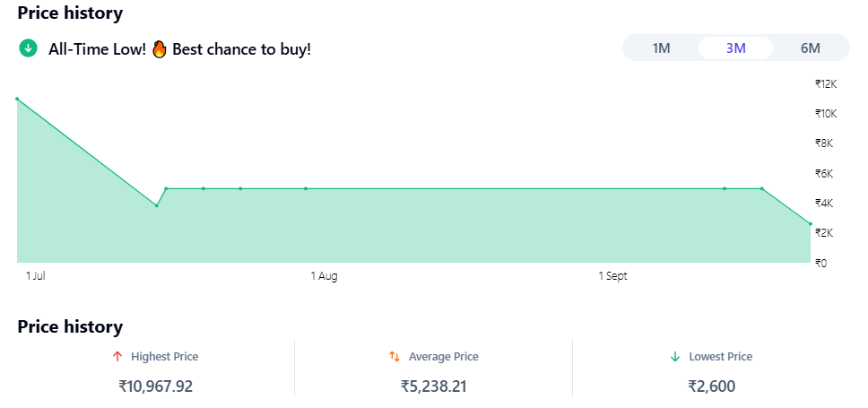Image resolution: width=868 pixels, height=408 pixels.
Task: Click the 1 Jul axis label
Action: click(36, 276)
